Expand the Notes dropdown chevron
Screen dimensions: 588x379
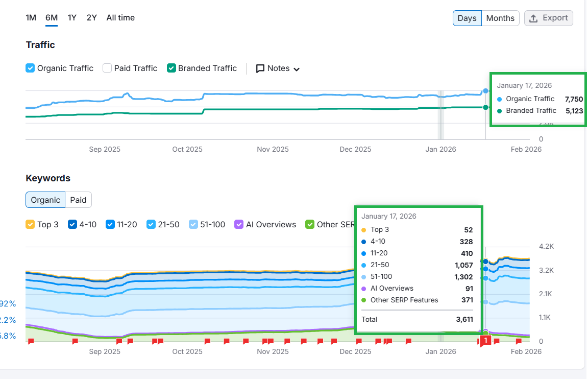tap(297, 69)
